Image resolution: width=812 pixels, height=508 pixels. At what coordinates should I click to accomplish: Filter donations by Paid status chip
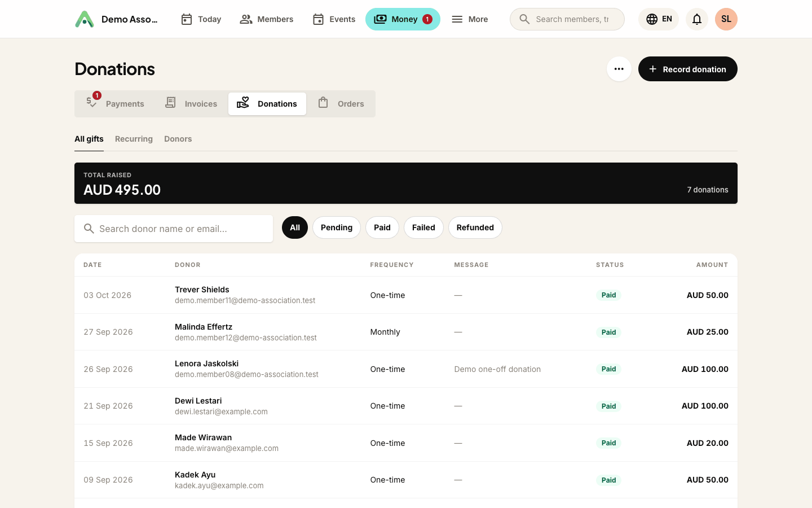pos(382,227)
